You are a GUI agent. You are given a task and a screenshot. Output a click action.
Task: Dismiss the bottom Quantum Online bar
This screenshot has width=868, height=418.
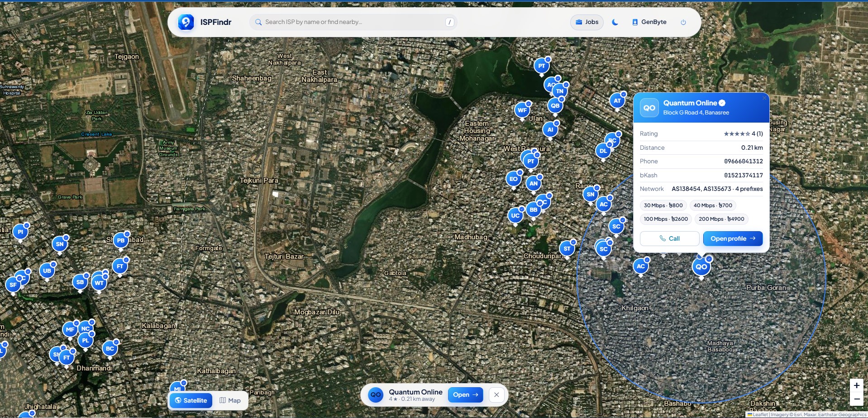point(496,394)
